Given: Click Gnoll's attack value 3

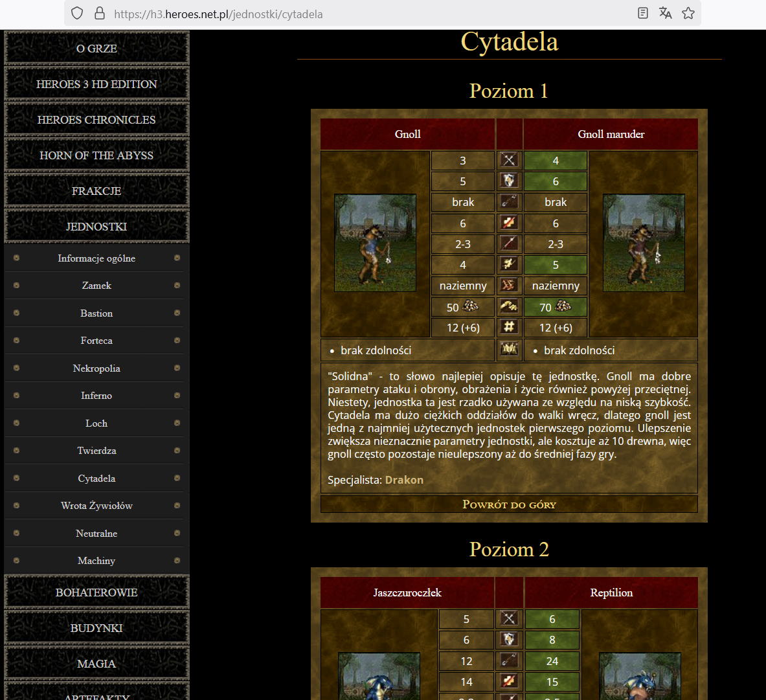Looking at the screenshot, I should [x=462, y=160].
